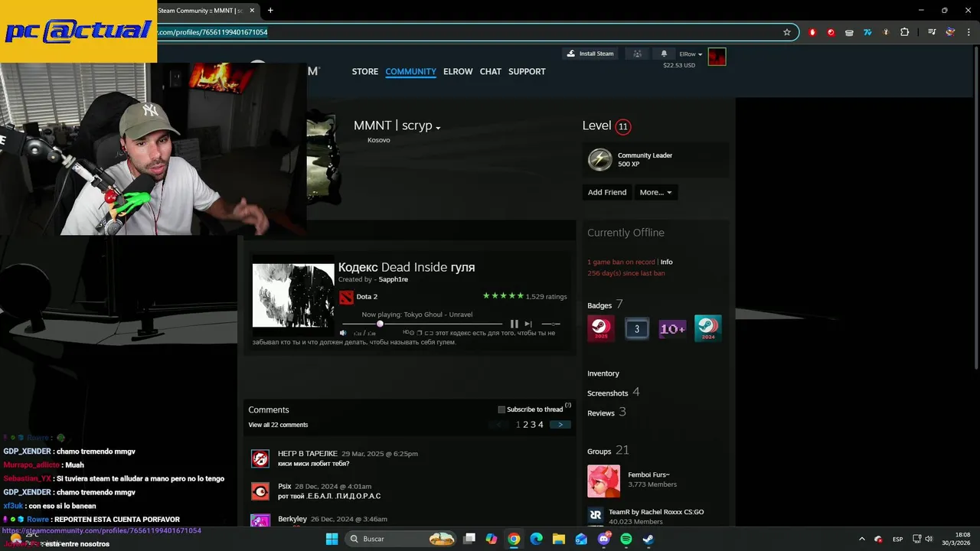The width and height of the screenshot is (980, 551).
Task: Open the ELROW menu
Action: [x=458, y=71]
